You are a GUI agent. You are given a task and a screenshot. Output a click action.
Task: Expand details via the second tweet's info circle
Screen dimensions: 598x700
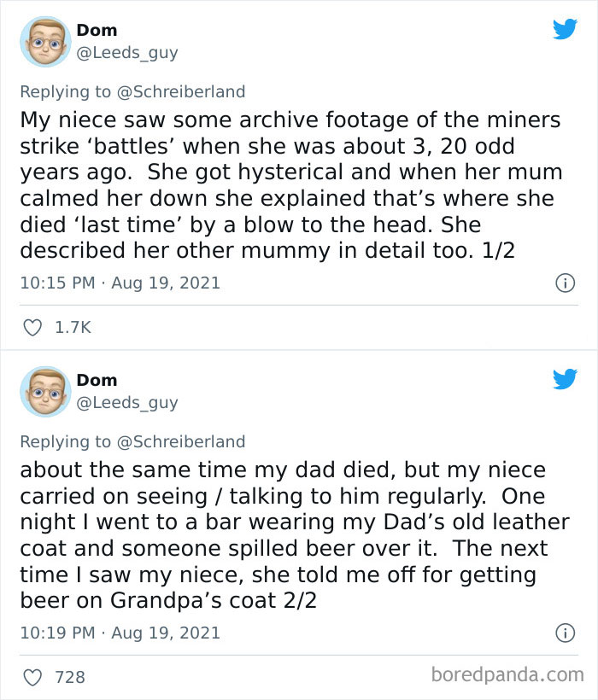tap(566, 633)
